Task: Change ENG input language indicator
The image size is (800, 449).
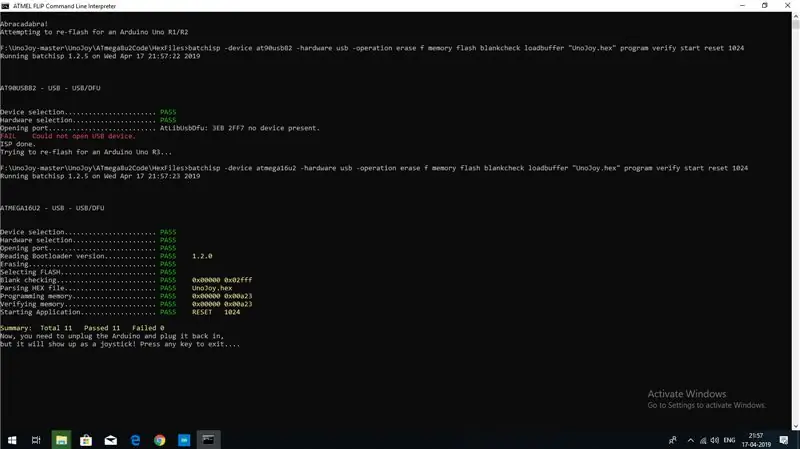Action: 729,440
